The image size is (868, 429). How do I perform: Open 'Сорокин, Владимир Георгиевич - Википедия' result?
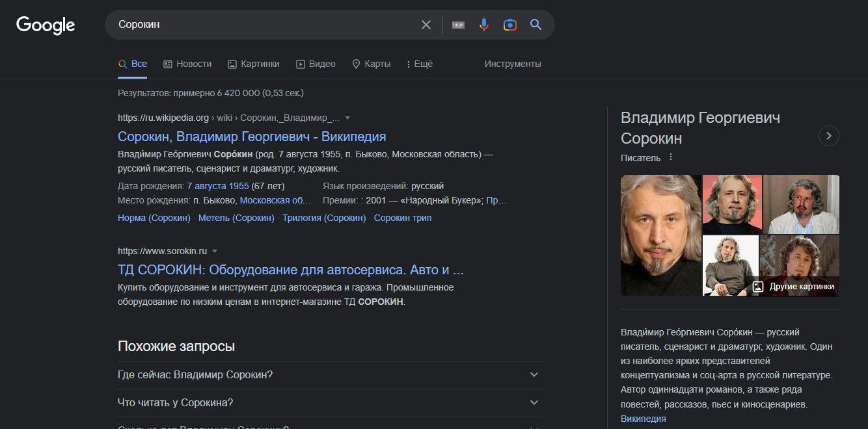click(252, 136)
